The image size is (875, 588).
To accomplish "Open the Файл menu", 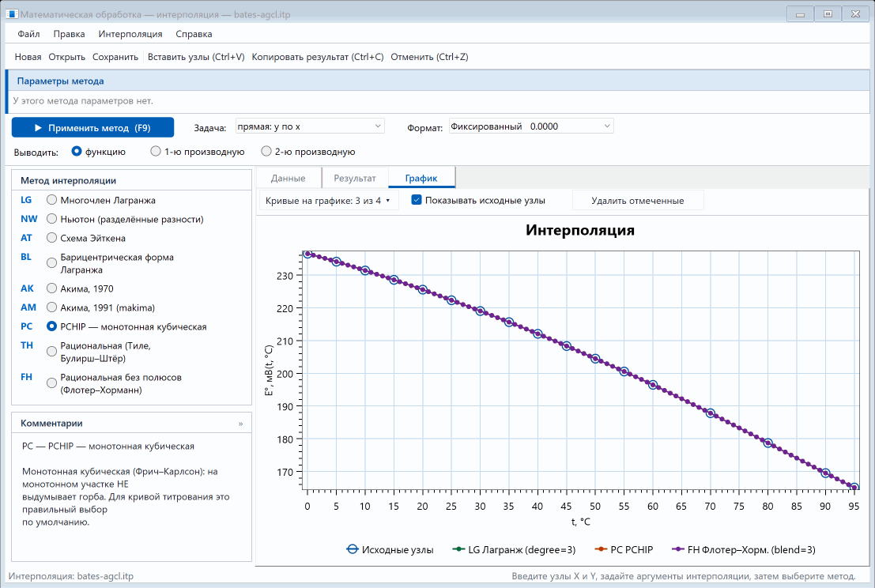I will coord(28,34).
